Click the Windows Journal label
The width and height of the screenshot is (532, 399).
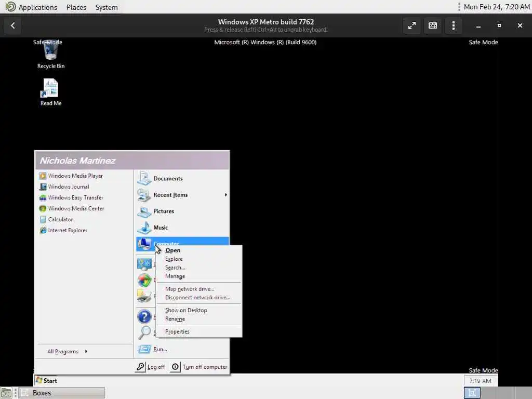point(69,187)
